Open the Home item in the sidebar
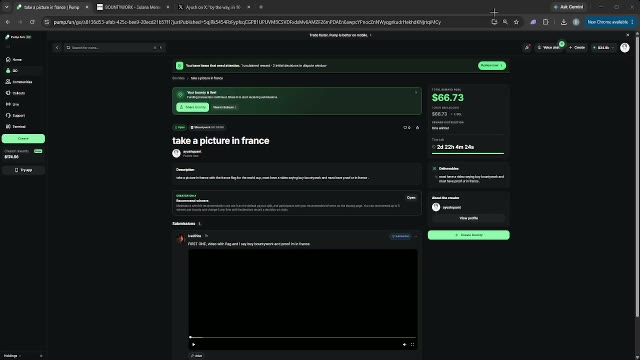The image size is (640, 360). click(x=14, y=60)
